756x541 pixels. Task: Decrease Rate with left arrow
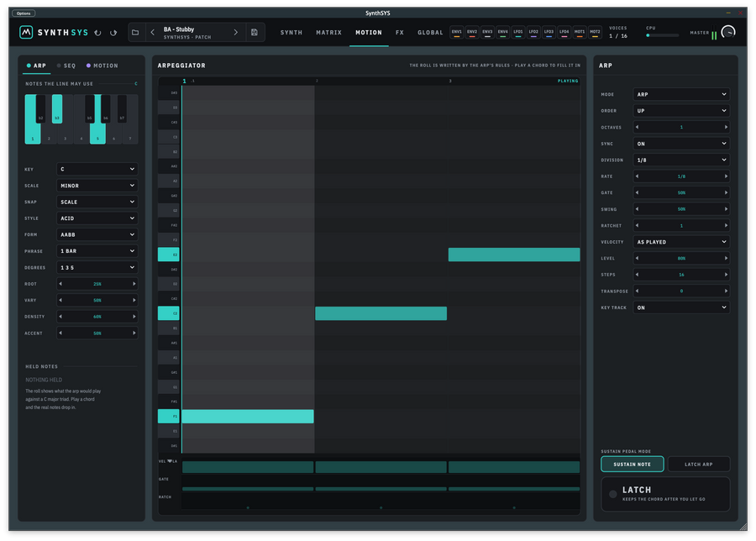coord(637,176)
